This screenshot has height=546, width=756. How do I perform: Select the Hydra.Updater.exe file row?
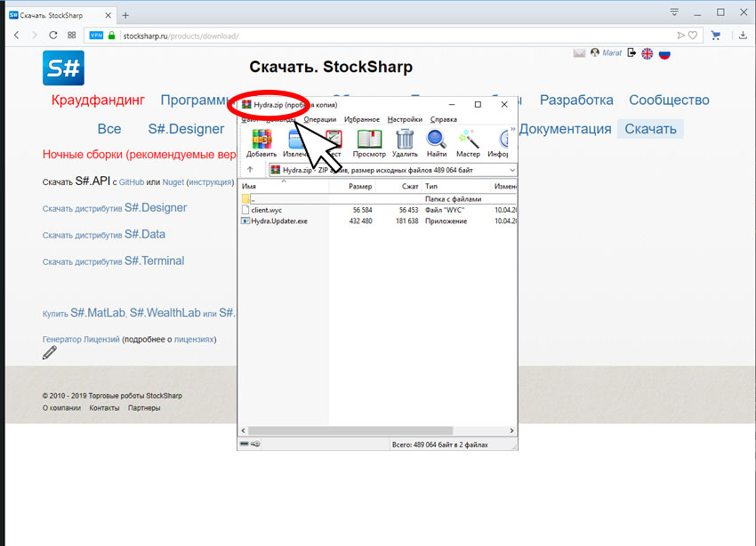(x=378, y=221)
